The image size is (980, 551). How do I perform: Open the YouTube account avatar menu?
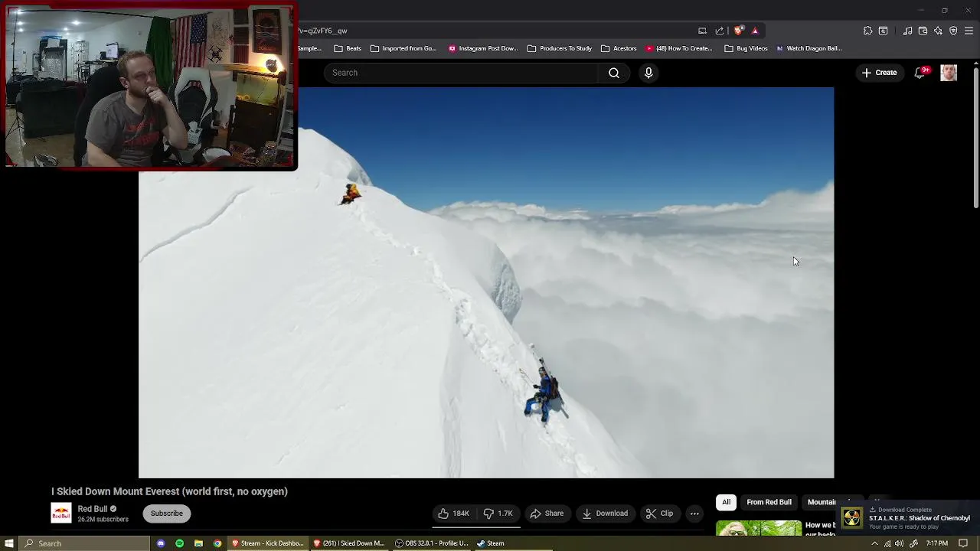[949, 73]
